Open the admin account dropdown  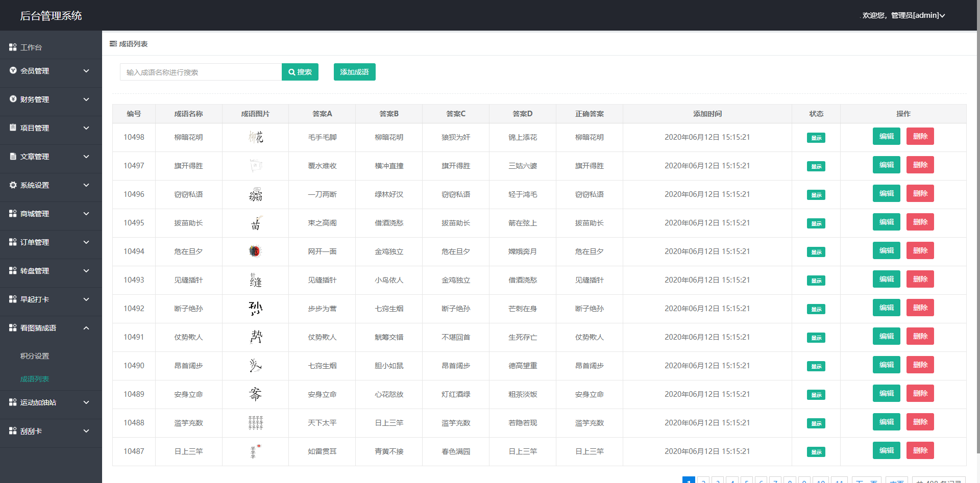coord(903,15)
